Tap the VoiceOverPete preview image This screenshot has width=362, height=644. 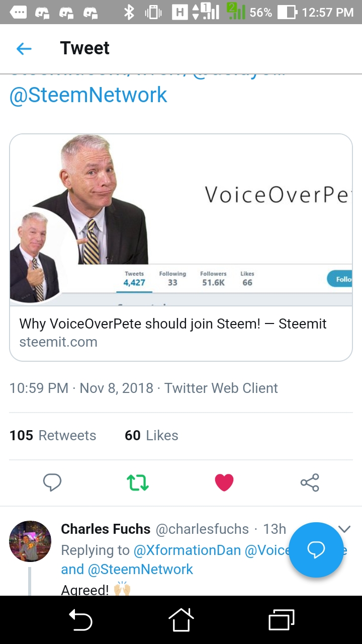pyautogui.click(x=181, y=220)
